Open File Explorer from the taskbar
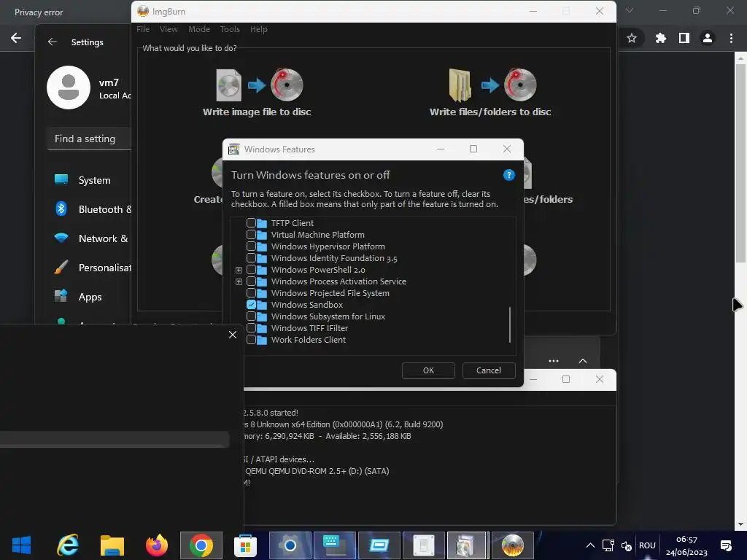747x560 pixels. tap(112, 545)
